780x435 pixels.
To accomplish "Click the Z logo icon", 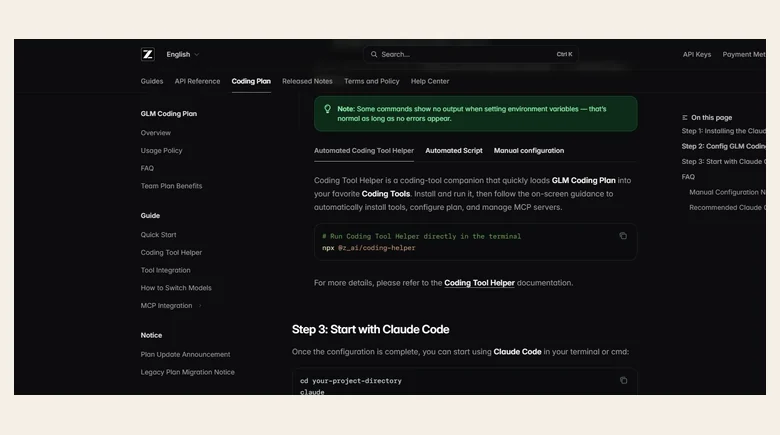I will pyautogui.click(x=148, y=54).
